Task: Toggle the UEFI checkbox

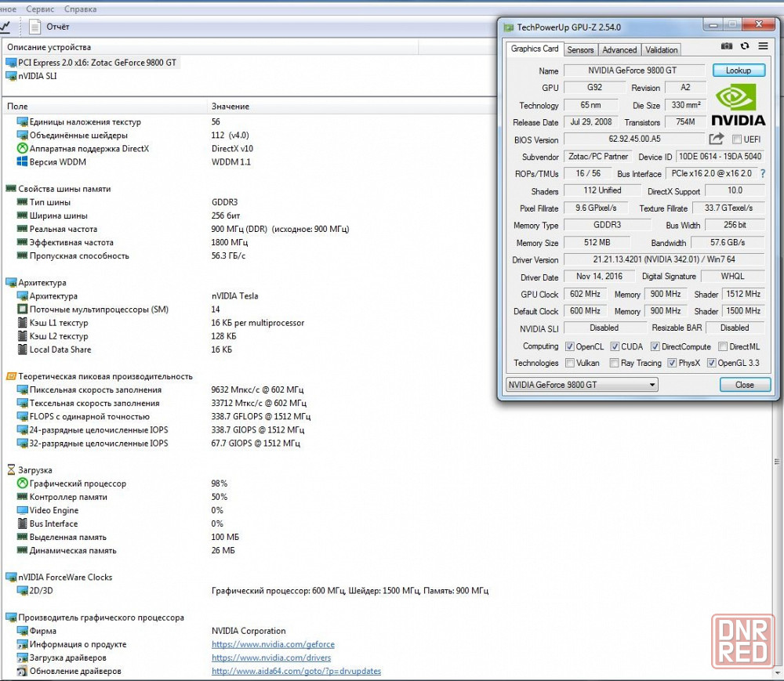Action: pyautogui.click(x=736, y=139)
